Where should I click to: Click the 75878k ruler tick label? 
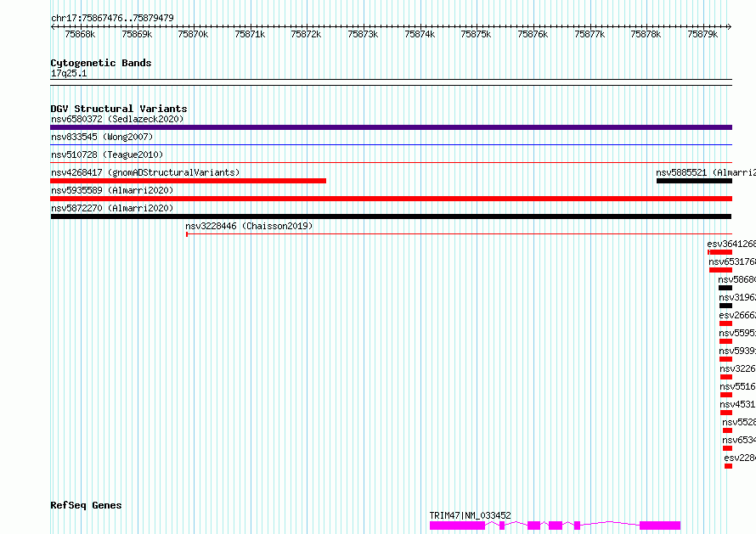click(x=646, y=34)
